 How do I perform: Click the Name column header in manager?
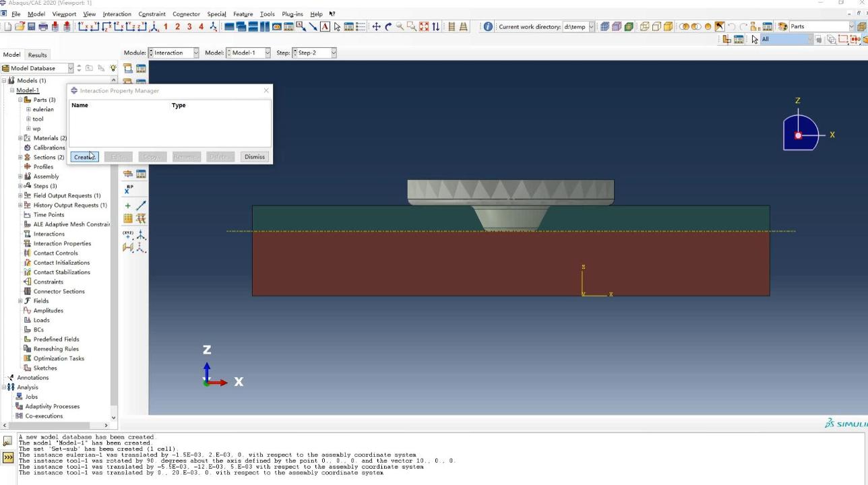[x=80, y=105]
